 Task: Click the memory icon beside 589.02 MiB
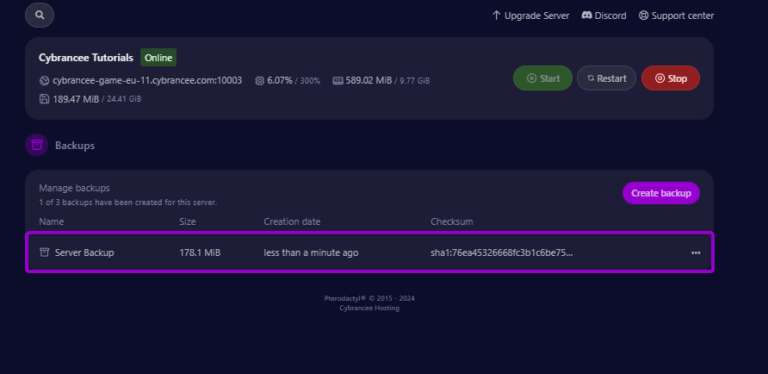click(337, 80)
